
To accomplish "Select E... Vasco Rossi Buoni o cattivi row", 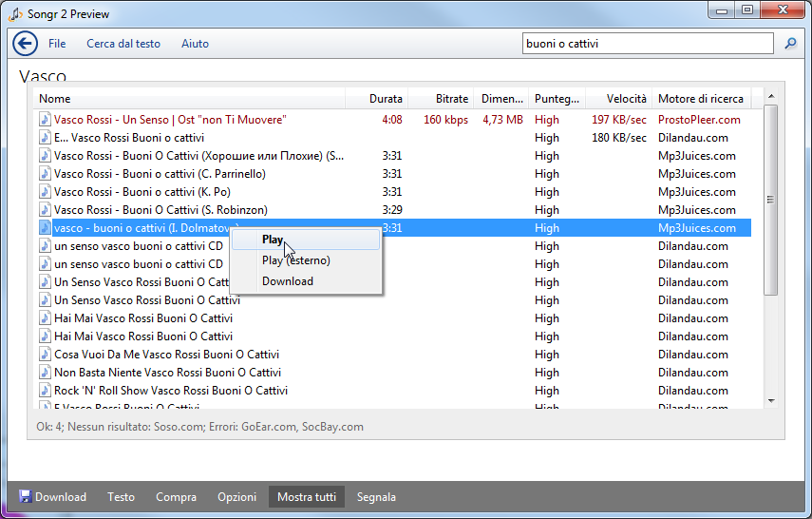I will point(392,138).
